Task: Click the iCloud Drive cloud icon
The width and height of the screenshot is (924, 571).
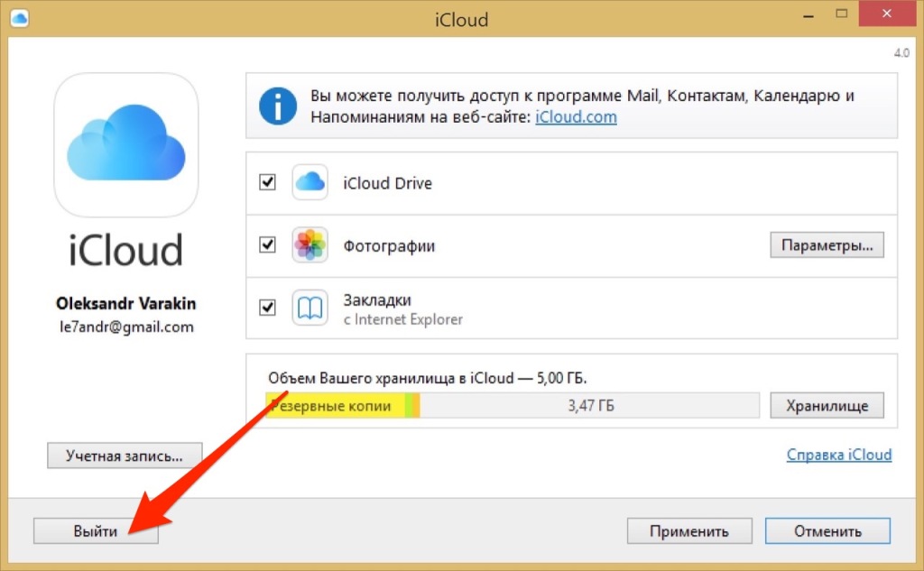Action: pyautogui.click(x=310, y=183)
